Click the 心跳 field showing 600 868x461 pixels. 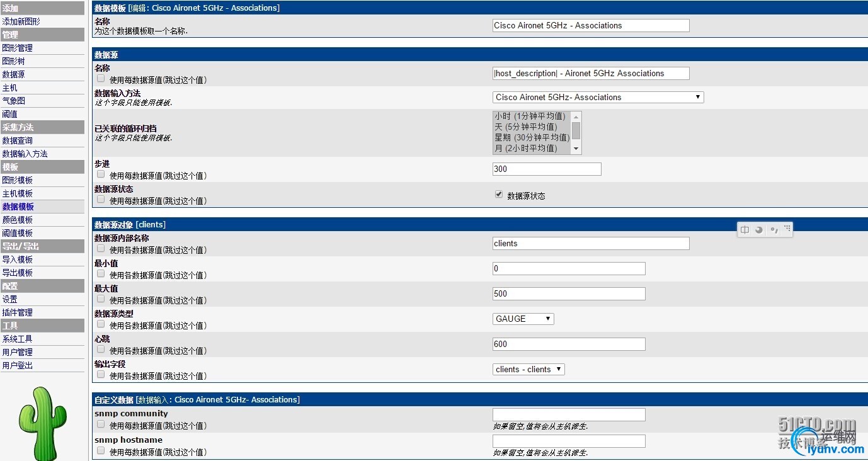pyautogui.click(x=569, y=344)
